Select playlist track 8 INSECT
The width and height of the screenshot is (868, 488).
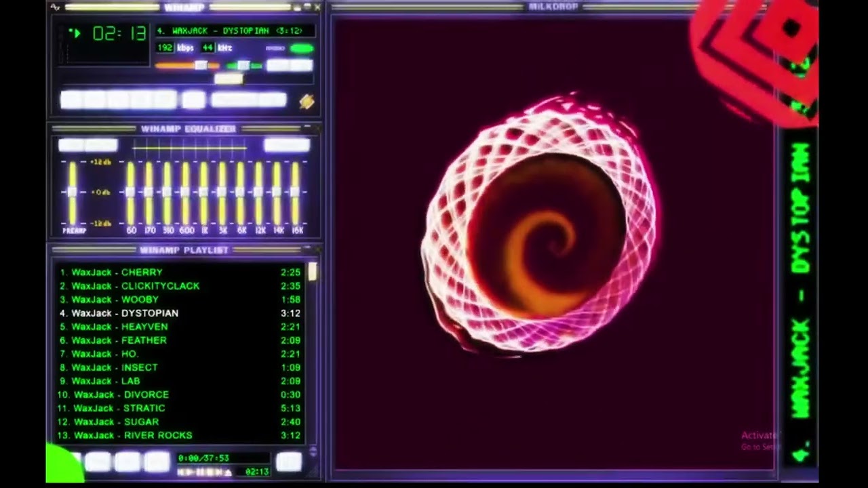tap(180, 367)
